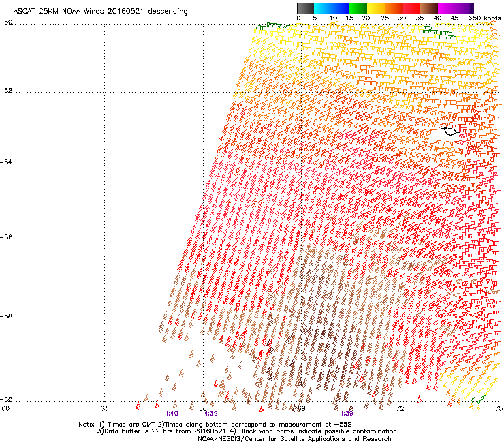The width and height of the screenshot is (504, 443).
Task: Click the '-58' latitude axis label
Action: (6, 316)
